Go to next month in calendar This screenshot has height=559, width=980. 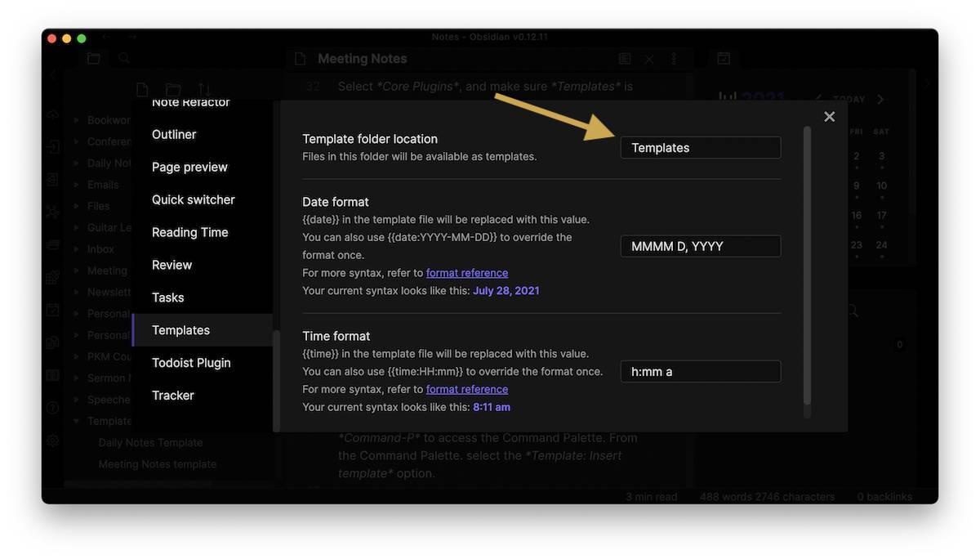(x=880, y=99)
